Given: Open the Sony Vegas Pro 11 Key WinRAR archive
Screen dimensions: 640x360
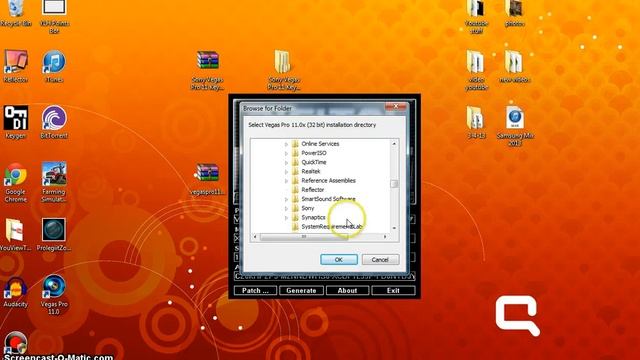Looking at the screenshot, I should click(x=207, y=70).
